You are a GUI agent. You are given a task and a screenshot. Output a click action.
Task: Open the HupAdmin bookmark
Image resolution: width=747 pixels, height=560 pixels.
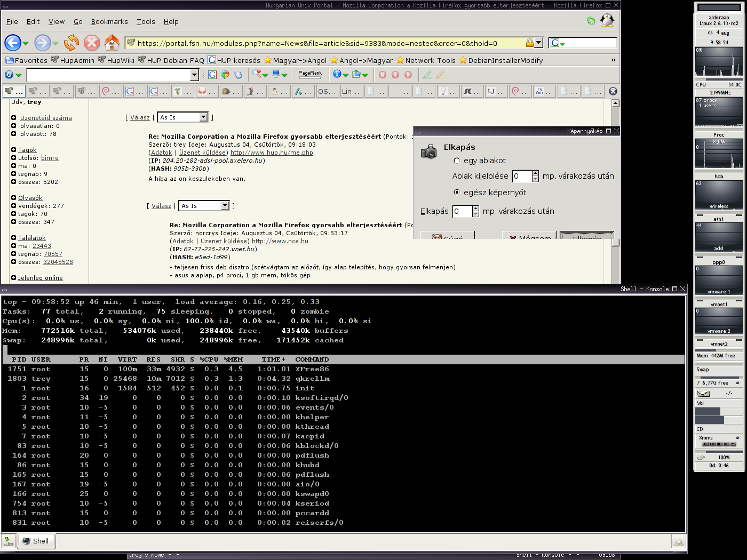(x=73, y=60)
